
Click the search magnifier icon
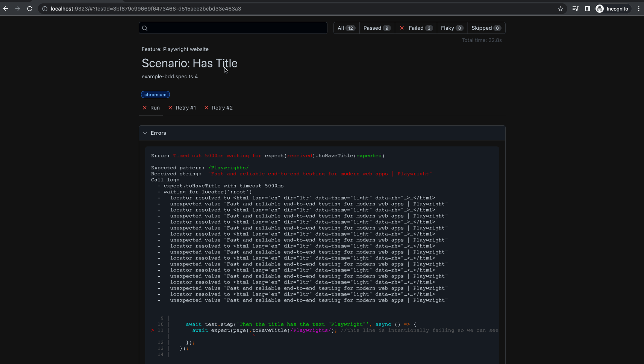tap(145, 28)
